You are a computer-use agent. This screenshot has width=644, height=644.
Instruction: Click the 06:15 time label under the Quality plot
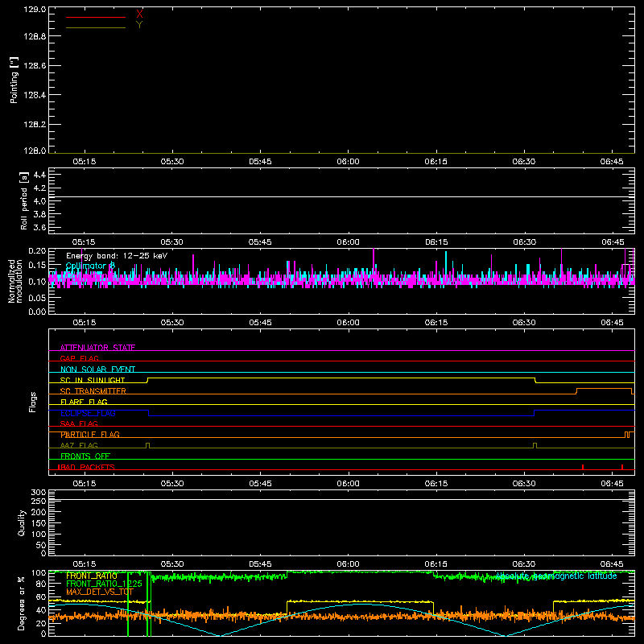pos(436,564)
